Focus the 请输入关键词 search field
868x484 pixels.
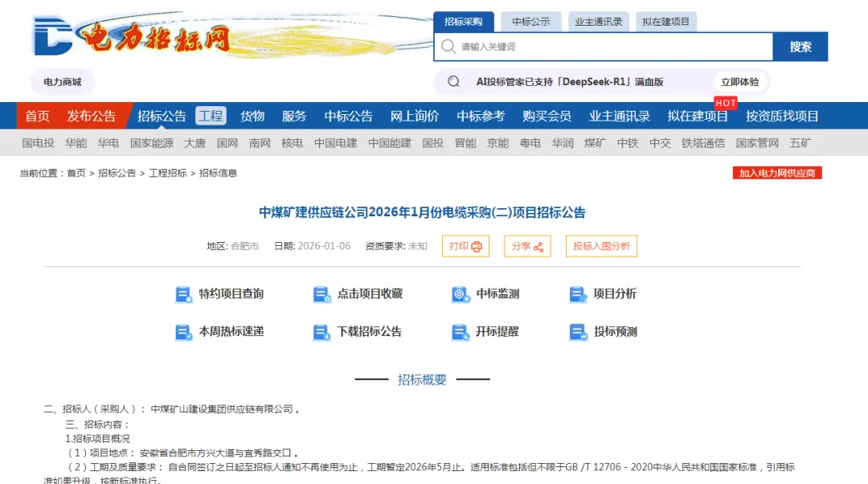pyautogui.click(x=604, y=47)
